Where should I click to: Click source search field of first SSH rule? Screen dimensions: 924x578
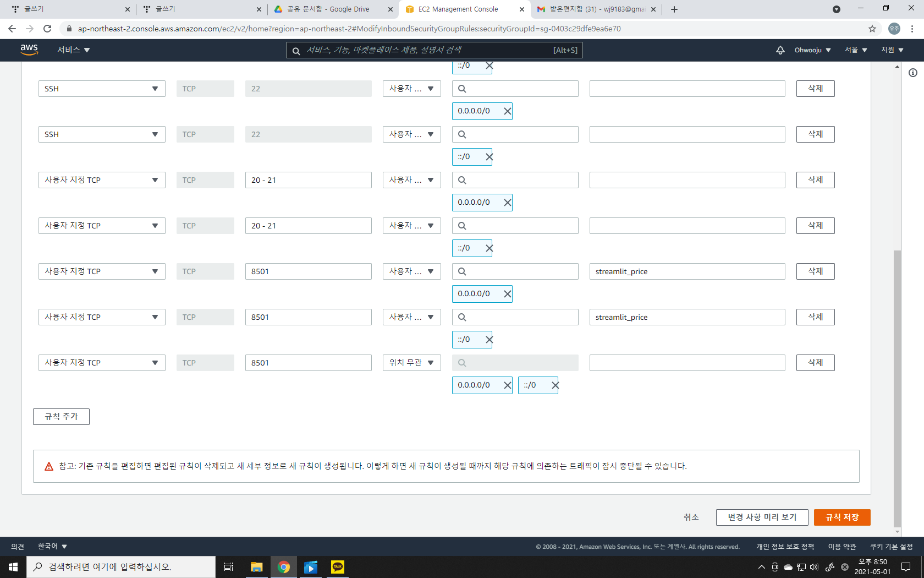[515, 89]
